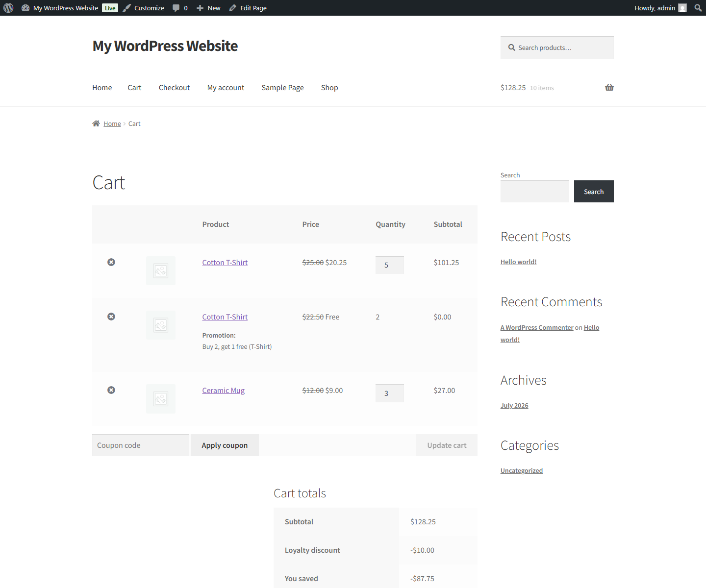Open the $20.25 Cotton T-Shirt product link
Viewport: 706px width, 588px height.
click(225, 263)
